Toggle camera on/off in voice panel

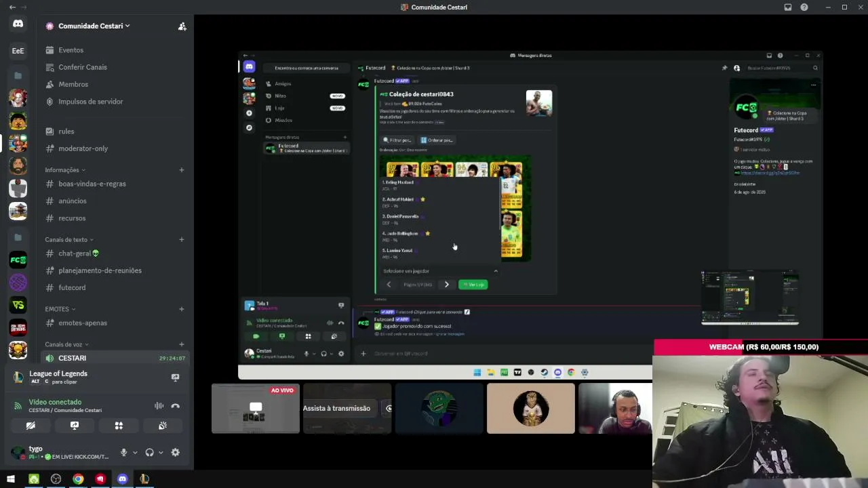coord(31,426)
